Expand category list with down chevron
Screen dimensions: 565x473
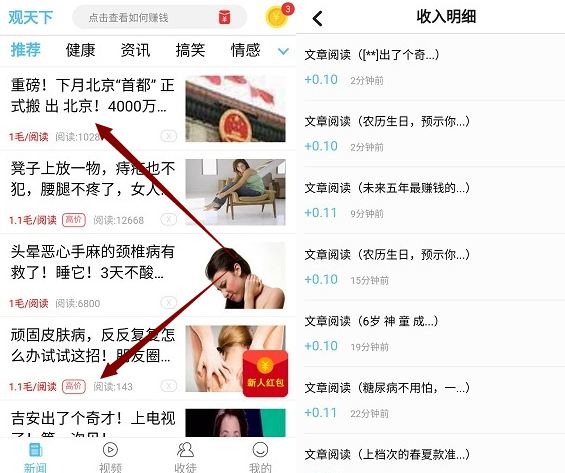click(283, 51)
